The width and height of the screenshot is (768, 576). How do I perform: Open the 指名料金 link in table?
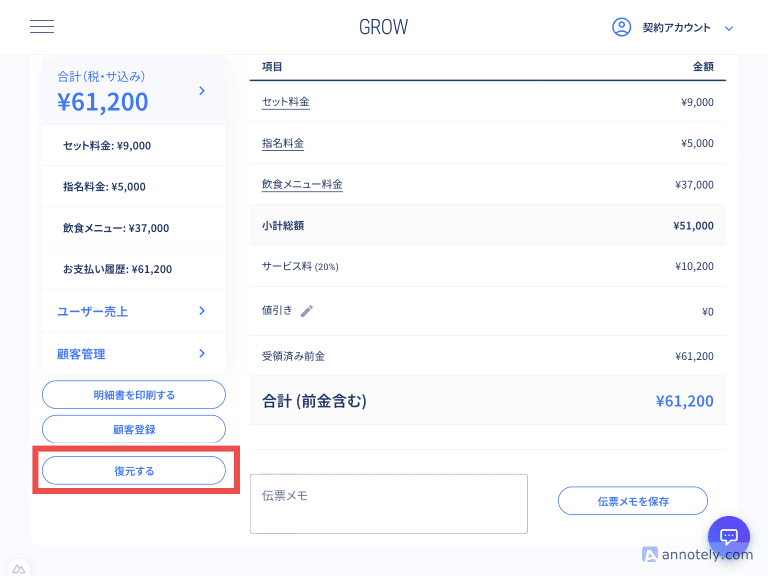282,143
